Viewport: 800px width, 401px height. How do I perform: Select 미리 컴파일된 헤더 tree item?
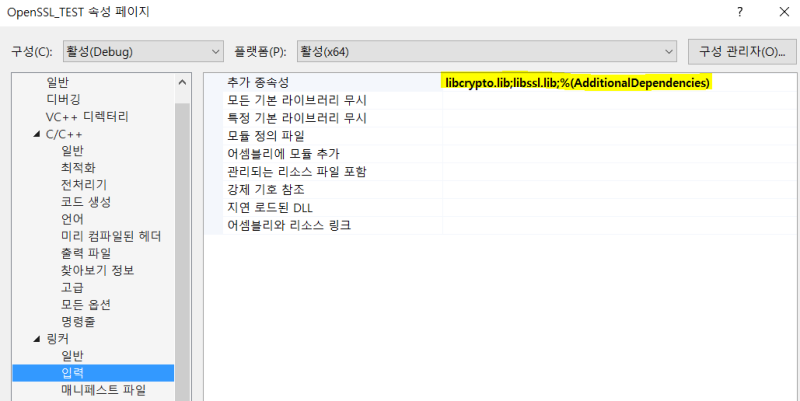tap(111, 237)
